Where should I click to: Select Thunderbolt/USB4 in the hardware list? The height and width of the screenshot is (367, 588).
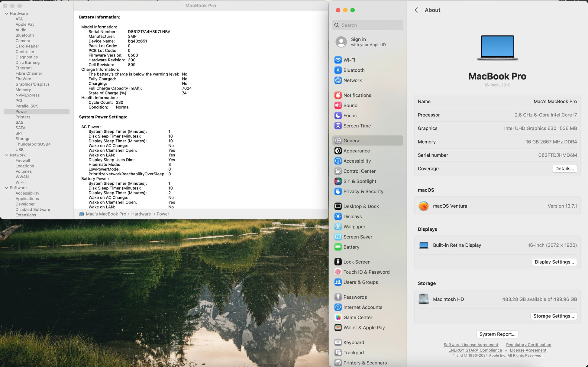pos(33,144)
